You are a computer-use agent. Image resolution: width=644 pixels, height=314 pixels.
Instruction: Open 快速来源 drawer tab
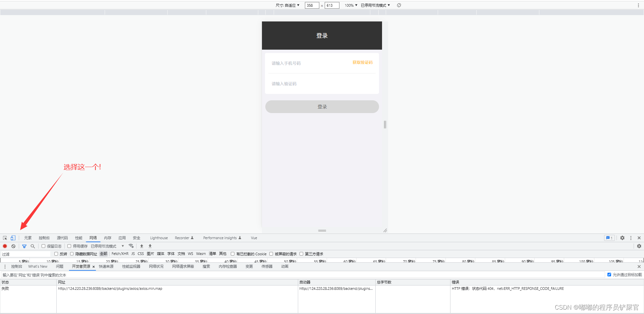click(x=106, y=266)
